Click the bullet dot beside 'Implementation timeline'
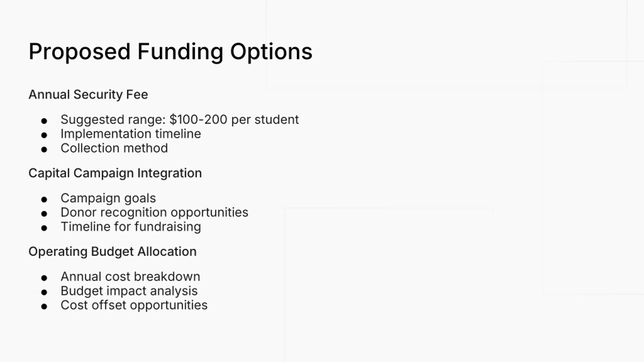The height and width of the screenshot is (362, 644). click(x=44, y=135)
